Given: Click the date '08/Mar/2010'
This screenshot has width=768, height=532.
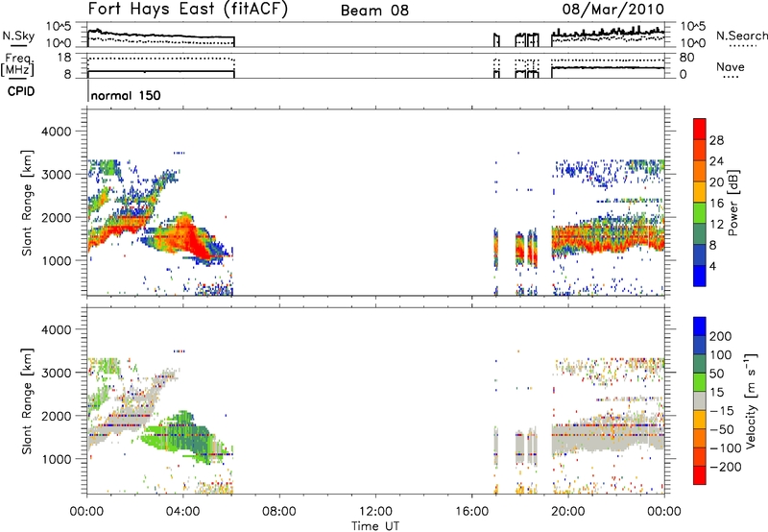Looking at the screenshot, I should pos(612,10).
